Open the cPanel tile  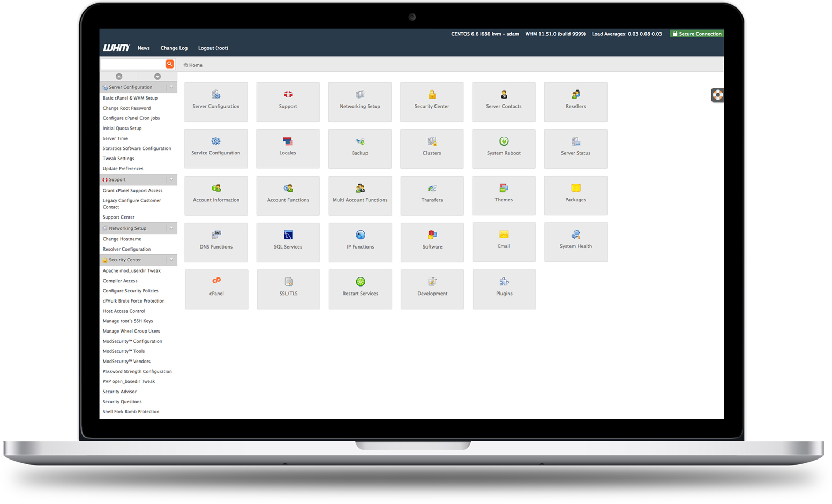click(216, 289)
